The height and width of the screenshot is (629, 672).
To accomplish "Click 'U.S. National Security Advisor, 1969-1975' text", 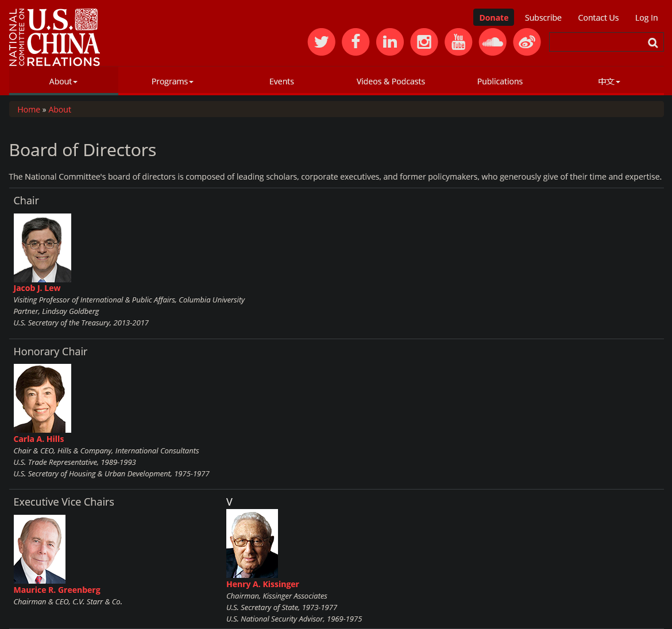I will [x=294, y=619].
